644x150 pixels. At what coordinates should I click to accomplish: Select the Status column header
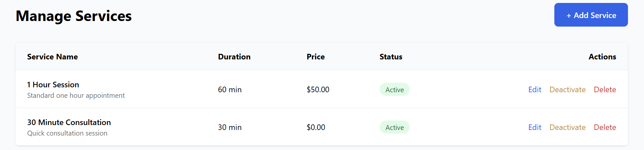click(x=391, y=57)
